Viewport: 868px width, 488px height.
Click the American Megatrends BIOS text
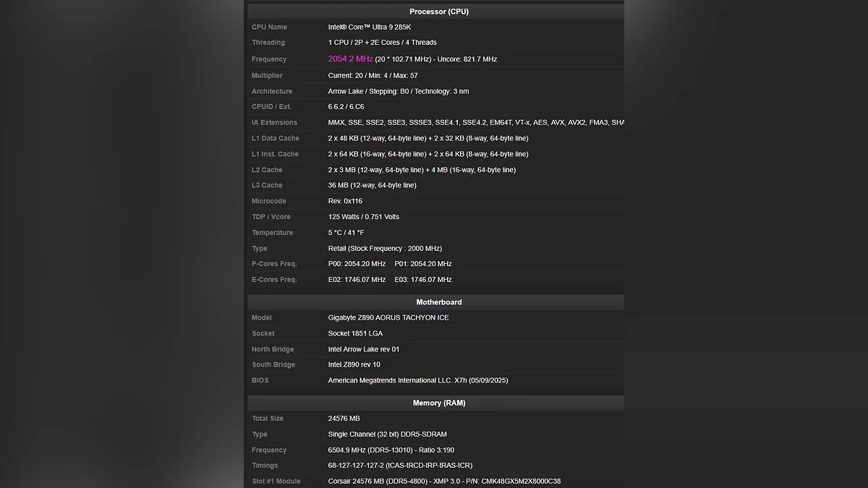click(417, 381)
